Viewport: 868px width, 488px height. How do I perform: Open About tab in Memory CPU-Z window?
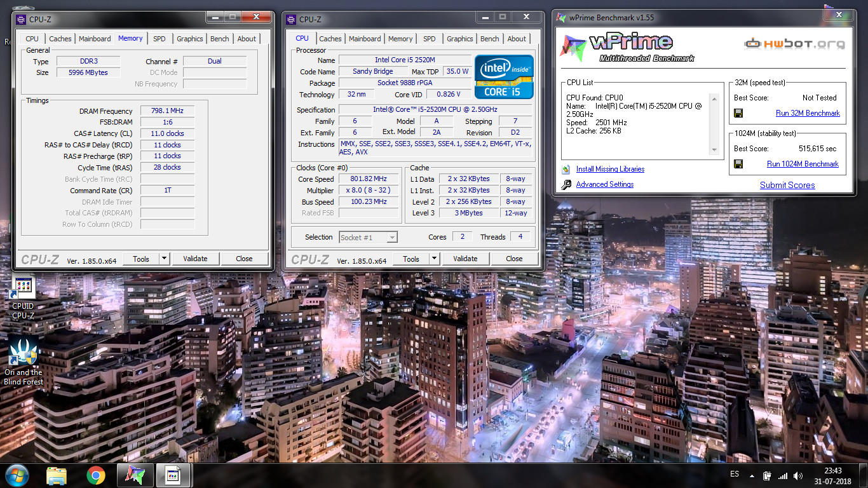point(247,39)
